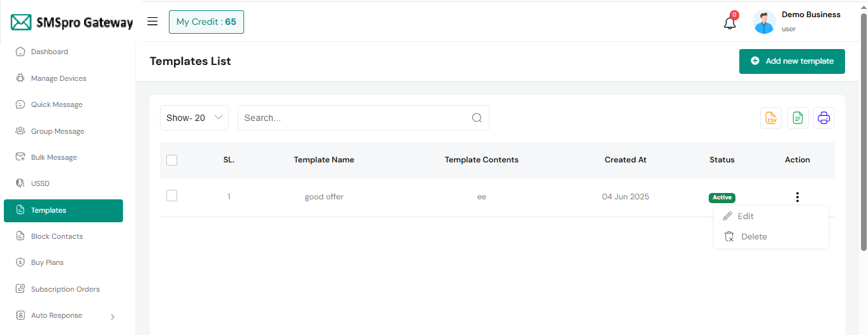Viewport: 868px width, 335px height.
Task: Export the templates list as CSV
Action: [x=771, y=118]
